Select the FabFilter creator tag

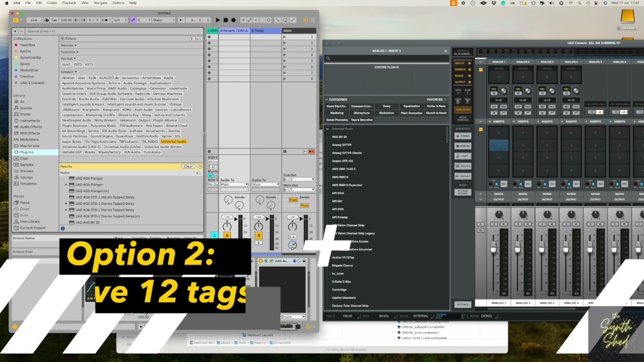pos(109,99)
